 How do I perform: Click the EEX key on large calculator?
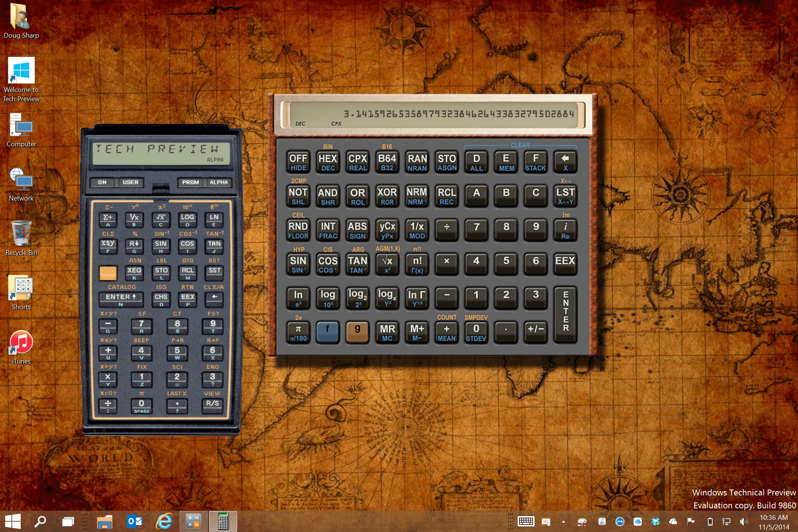tap(565, 264)
